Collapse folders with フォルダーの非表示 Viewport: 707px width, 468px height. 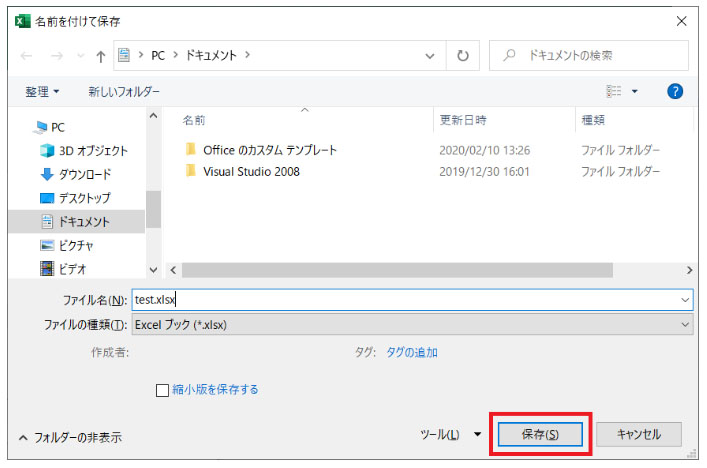(70, 437)
